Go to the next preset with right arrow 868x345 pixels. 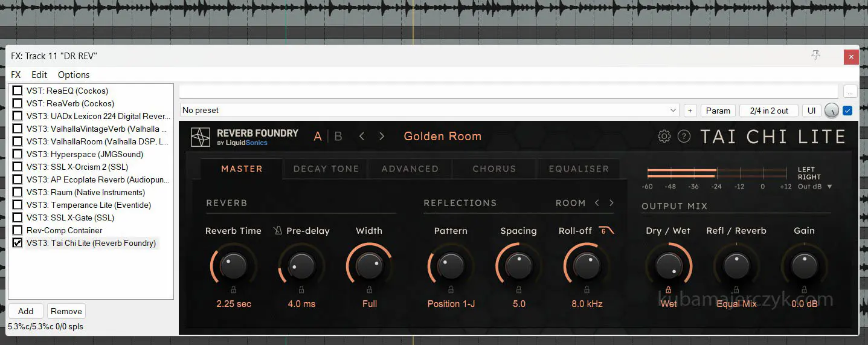(x=382, y=137)
